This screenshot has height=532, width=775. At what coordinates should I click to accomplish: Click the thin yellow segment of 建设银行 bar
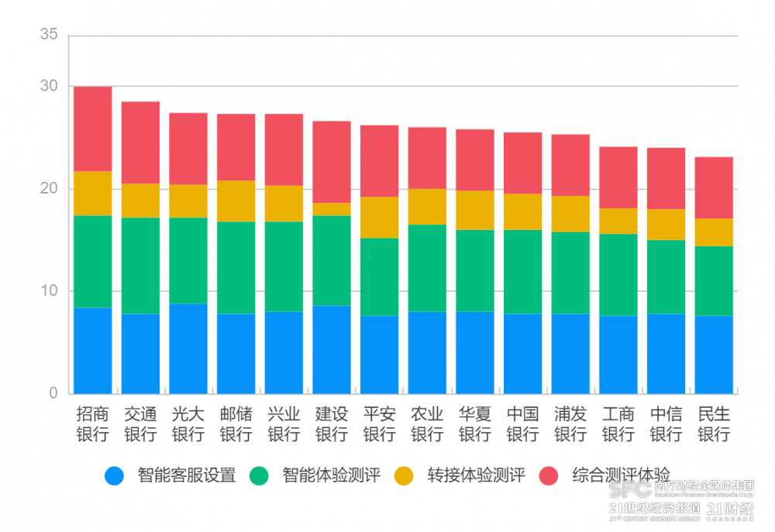coord(332,209)
